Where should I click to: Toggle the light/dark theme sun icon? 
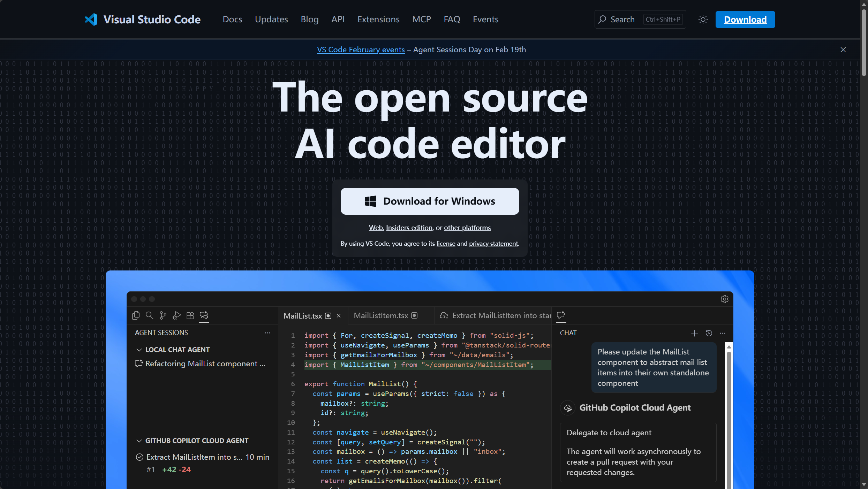point(703,20)
